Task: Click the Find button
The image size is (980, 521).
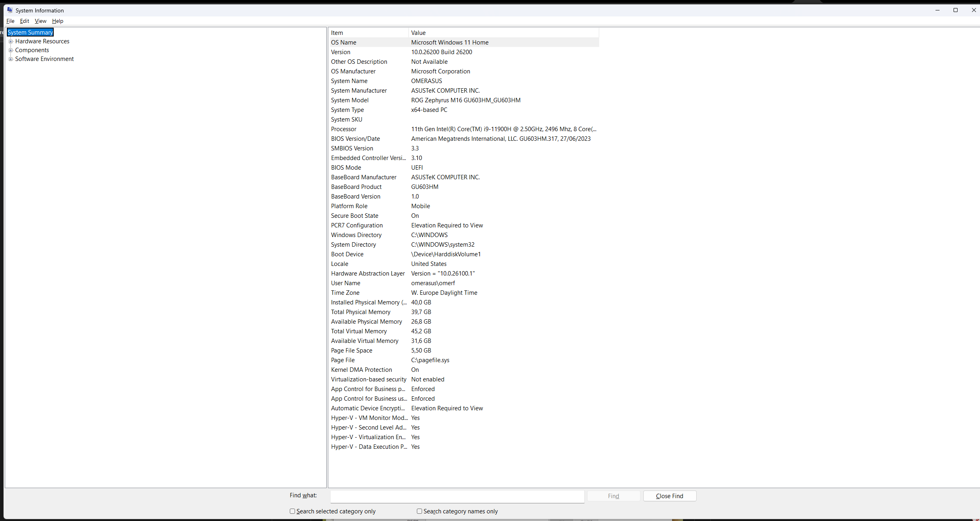Action: 614,496
